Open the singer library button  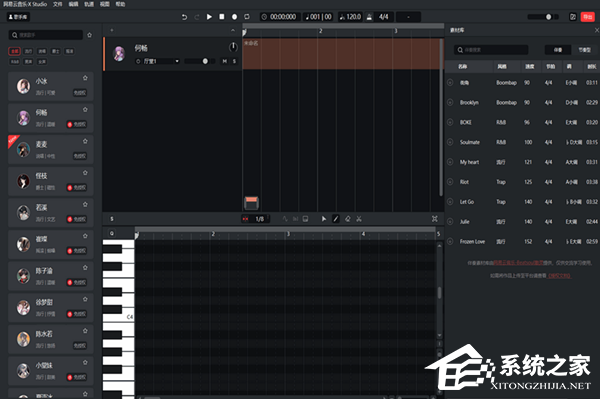point(18,17)
